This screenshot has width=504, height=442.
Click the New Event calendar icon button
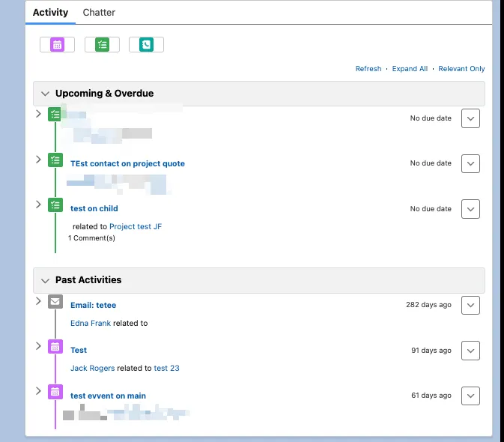(x=57, y=44)
